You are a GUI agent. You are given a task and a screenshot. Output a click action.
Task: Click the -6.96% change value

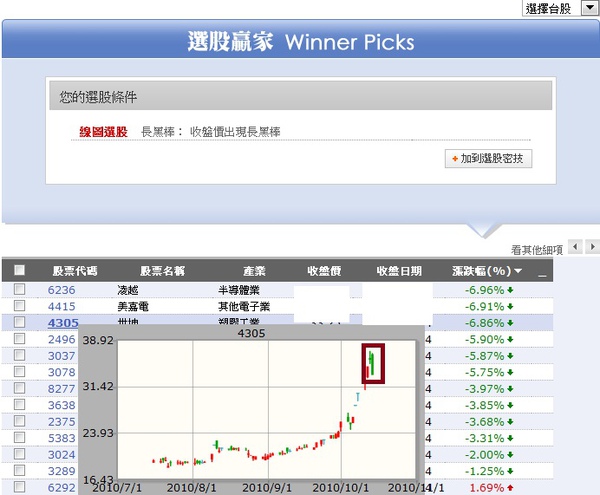484,290
